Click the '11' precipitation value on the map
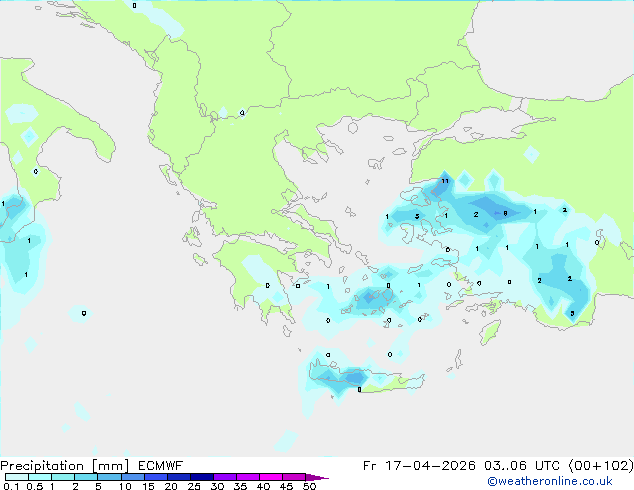Image resolution: width=634 pixels, height=490 pixels. coord(445,181)
